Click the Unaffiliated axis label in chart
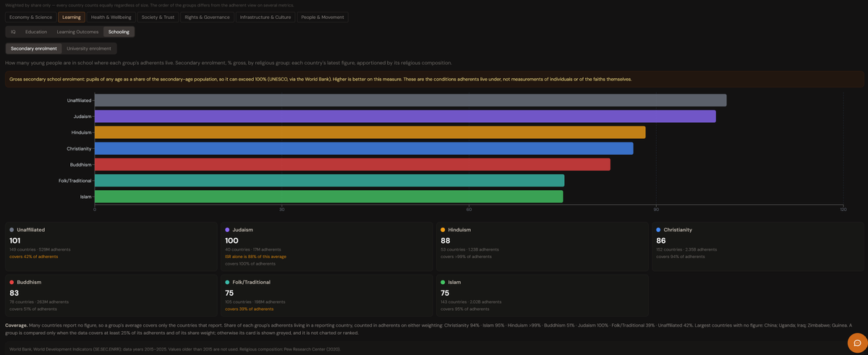 tap(79, 100)
